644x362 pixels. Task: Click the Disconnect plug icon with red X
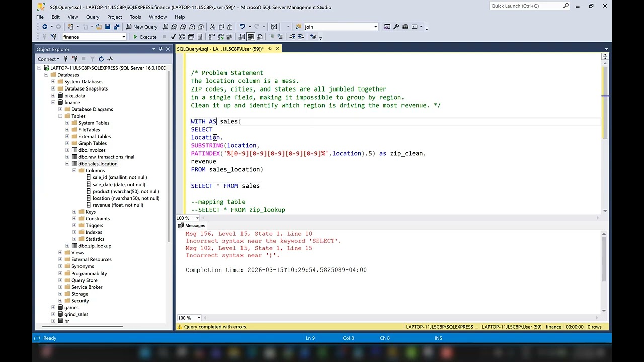click(x=74, y=59)
